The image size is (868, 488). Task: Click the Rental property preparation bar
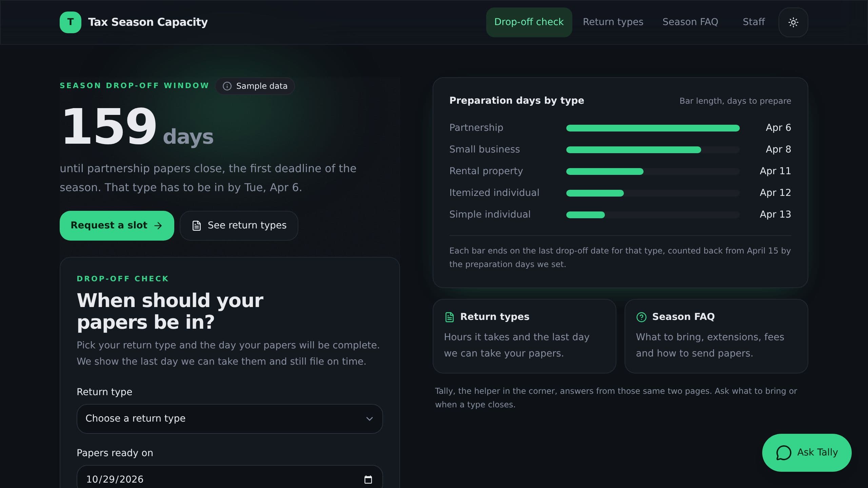[x=605, y=171]
